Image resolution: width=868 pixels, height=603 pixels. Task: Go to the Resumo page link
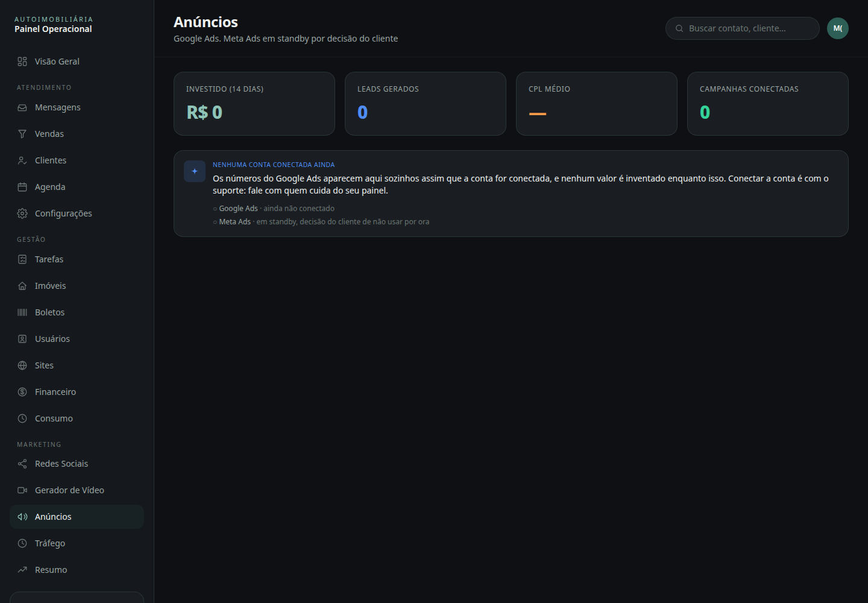tap(77, 570)
